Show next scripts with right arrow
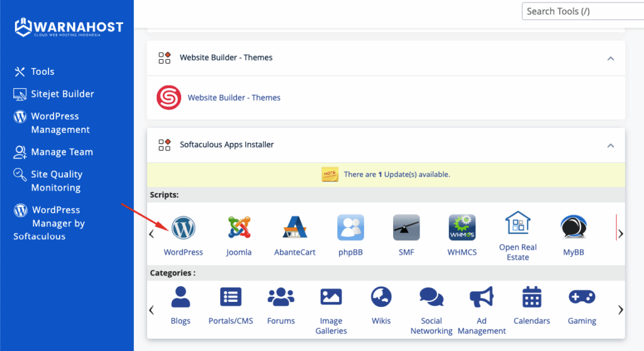 [621, 234]
